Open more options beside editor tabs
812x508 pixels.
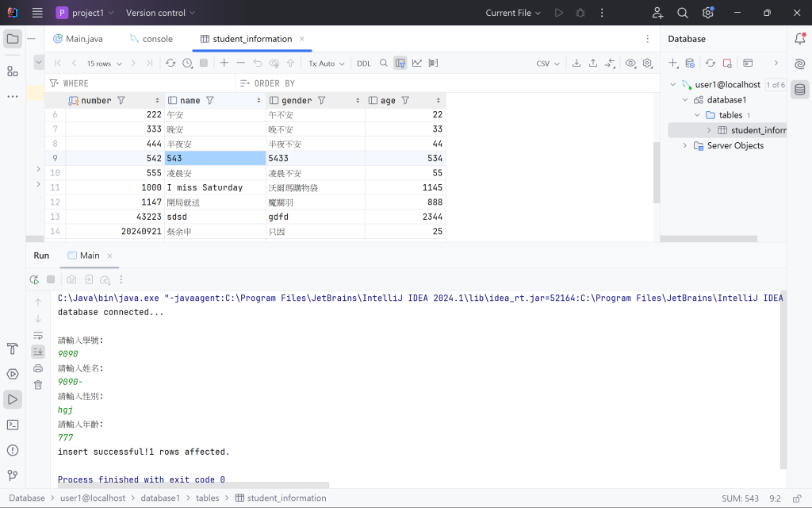647,39
